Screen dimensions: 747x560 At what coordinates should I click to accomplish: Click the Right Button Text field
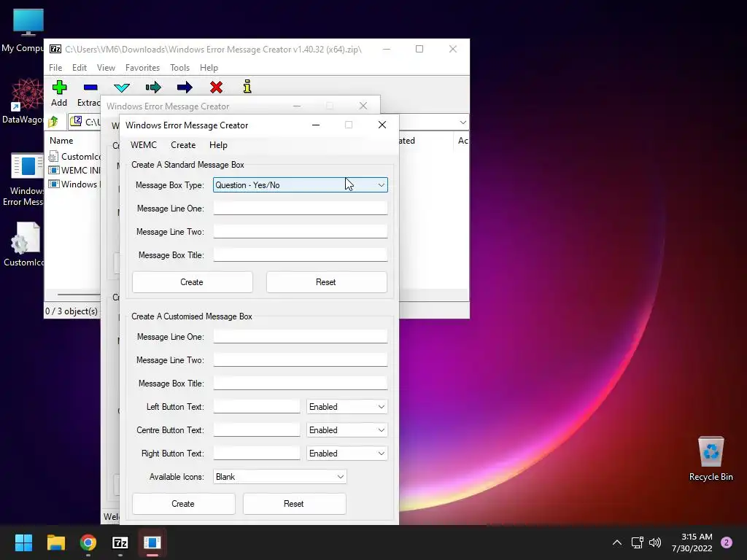[x=256, y=454]
